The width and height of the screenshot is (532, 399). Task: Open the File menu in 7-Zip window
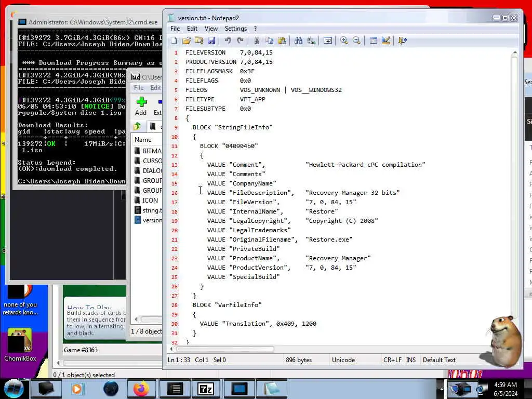139,88
